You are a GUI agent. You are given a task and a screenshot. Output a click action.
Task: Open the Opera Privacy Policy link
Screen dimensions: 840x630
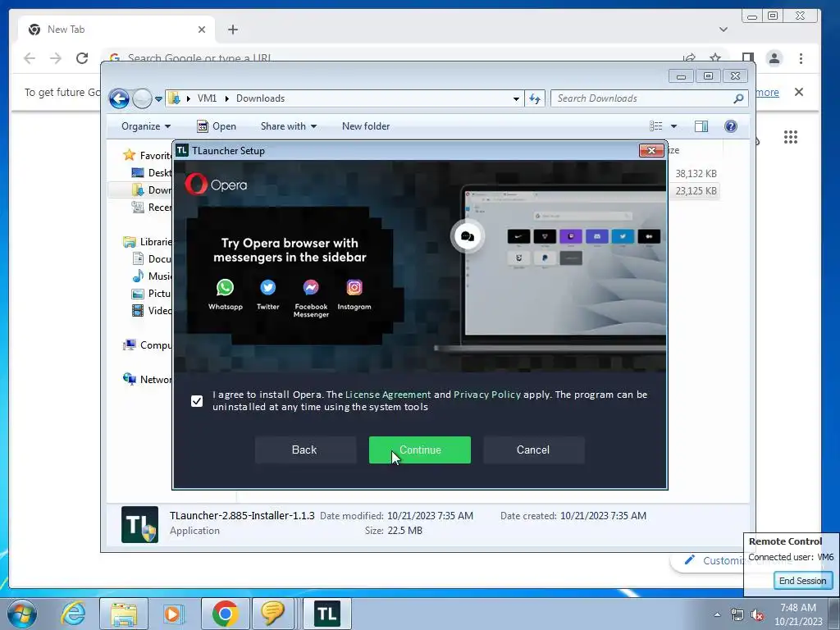[487, 395]
